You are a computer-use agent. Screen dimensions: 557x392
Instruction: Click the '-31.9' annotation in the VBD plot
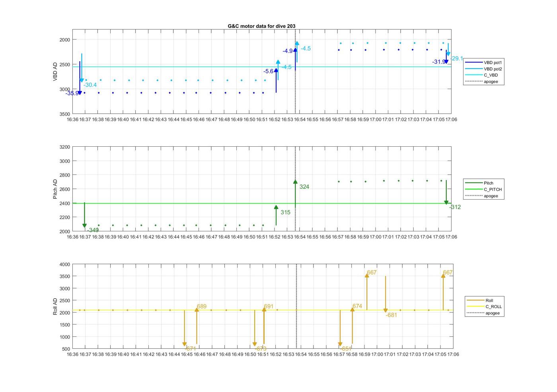click(x=439, y=62)
